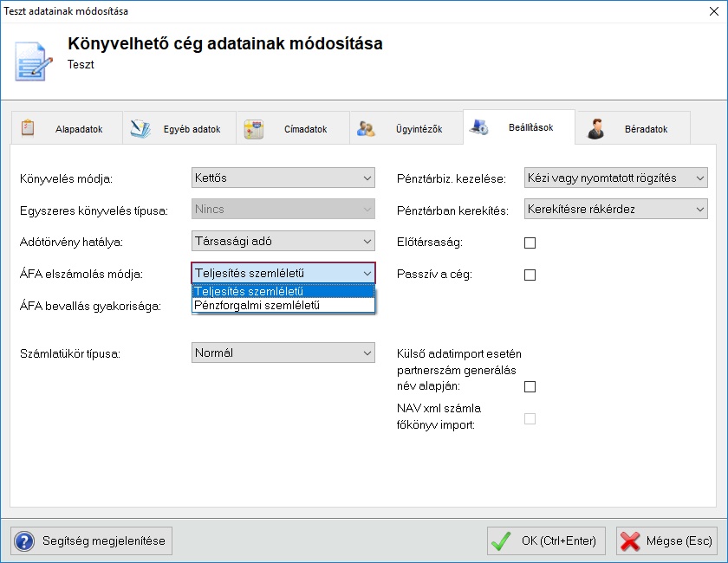Cancel with the Mégse (Esc) button
Image resolution: width=728 pixels, height=563 pixels.
666,541
